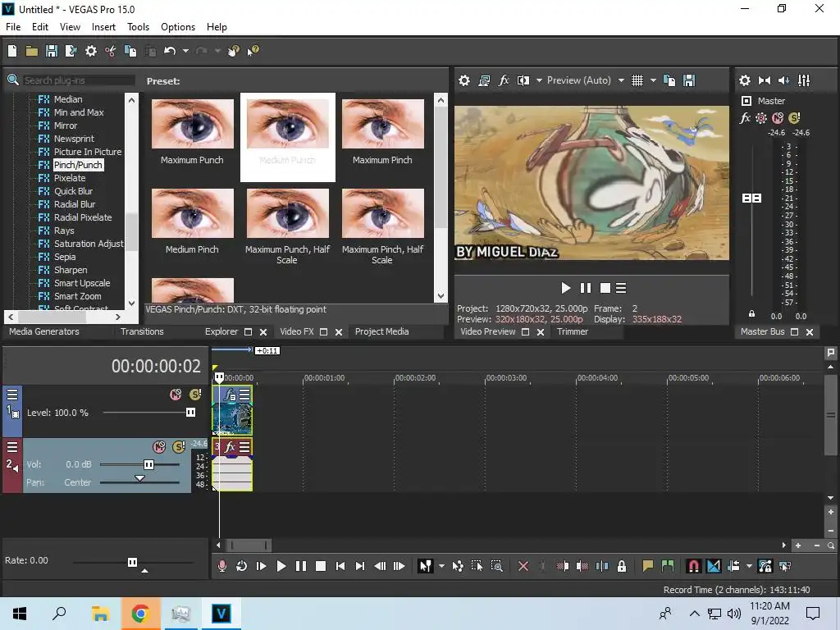
Task: Play the video preview
Action: tap(566, 288)
